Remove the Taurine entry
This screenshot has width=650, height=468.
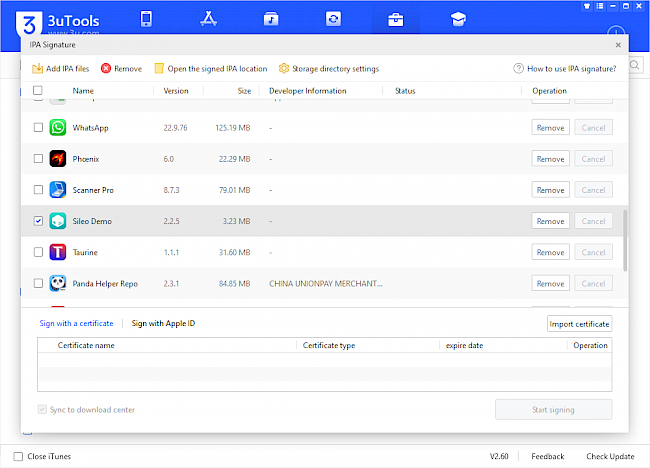point(551,252)
